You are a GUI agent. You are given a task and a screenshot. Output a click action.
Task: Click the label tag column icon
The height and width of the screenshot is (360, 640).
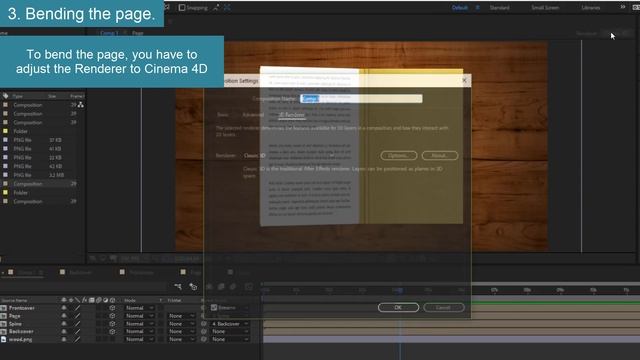5,96
